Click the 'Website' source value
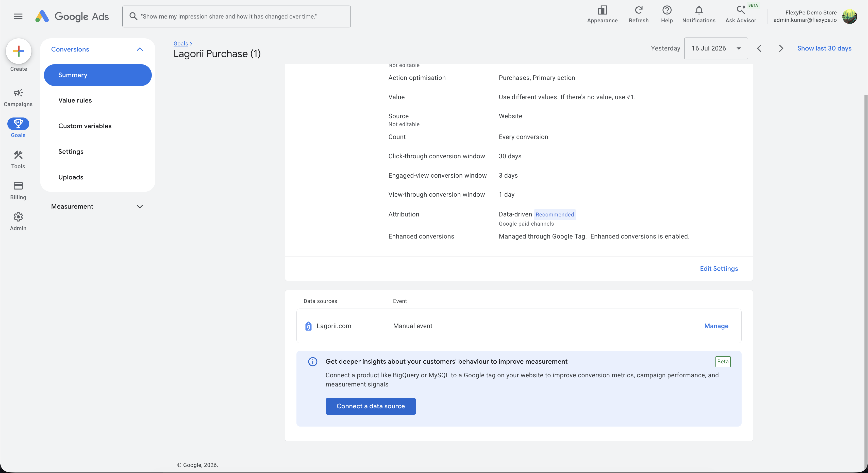The height and width of the screenshot is (473, 868). 510,116
